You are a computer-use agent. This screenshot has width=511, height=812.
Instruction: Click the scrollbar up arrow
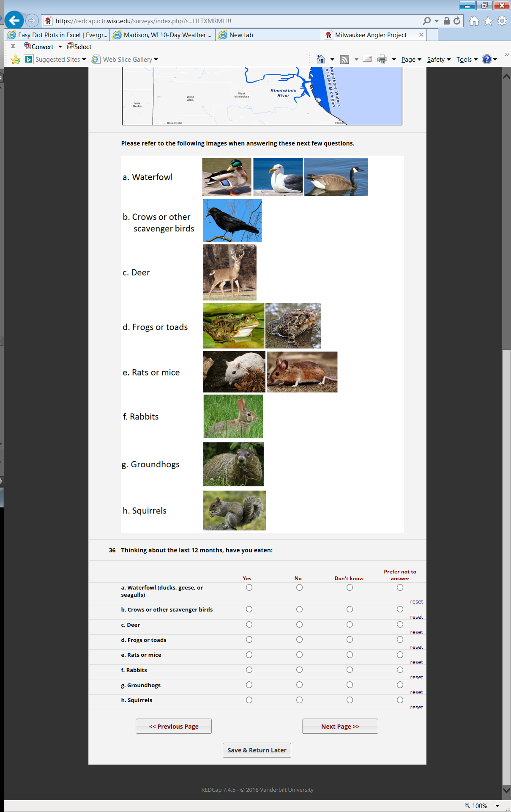point(506,77)
